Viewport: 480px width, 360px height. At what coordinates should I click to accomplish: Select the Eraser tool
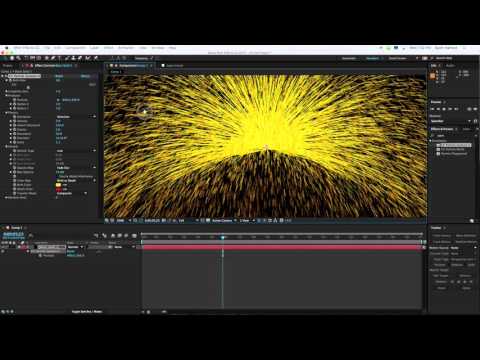[x=80, y=58]
